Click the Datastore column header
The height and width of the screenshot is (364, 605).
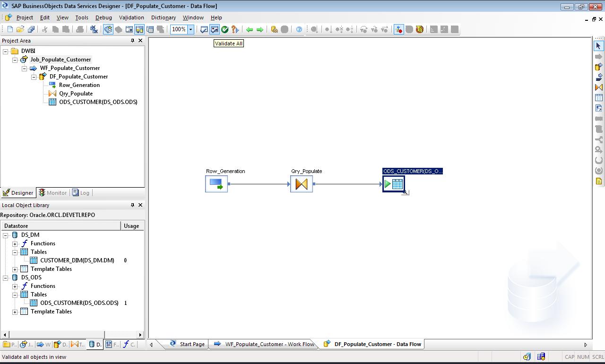60,226
